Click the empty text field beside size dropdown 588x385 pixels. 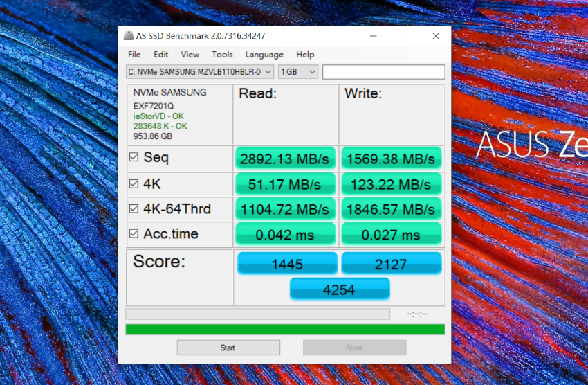coord(384,72)
